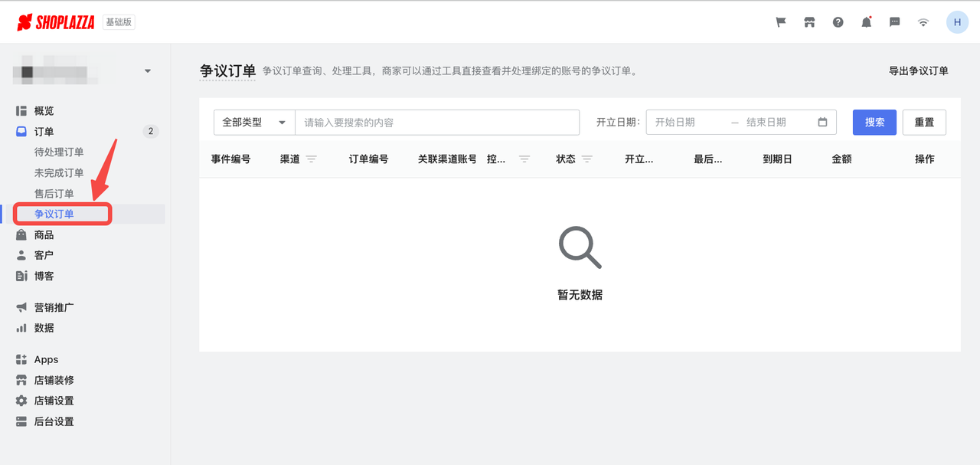
Task: Open the 全部类型 dropdown
Action: pyautogui.click(x=253, y=122)
